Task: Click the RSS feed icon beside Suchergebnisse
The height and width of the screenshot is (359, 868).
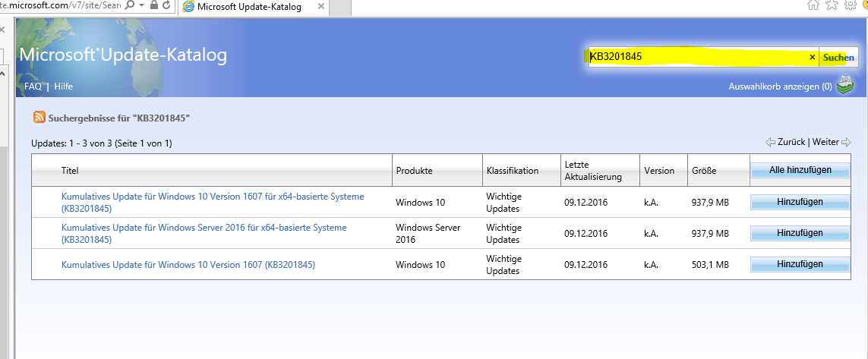Action: 39,118
